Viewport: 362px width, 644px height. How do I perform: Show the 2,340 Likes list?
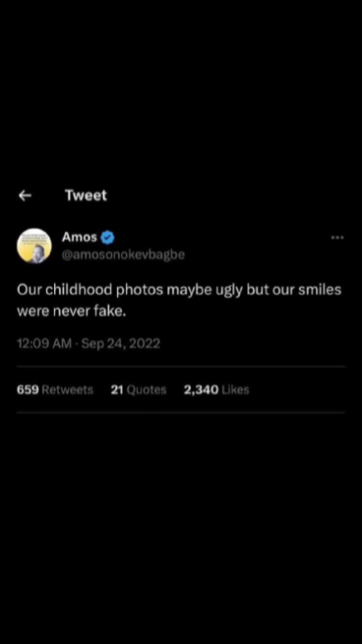(x=216, y=389)
